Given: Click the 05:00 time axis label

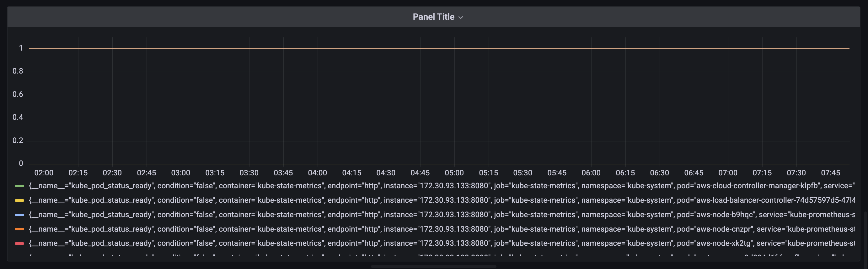Looking at the screenshot, I should (454, 173).
